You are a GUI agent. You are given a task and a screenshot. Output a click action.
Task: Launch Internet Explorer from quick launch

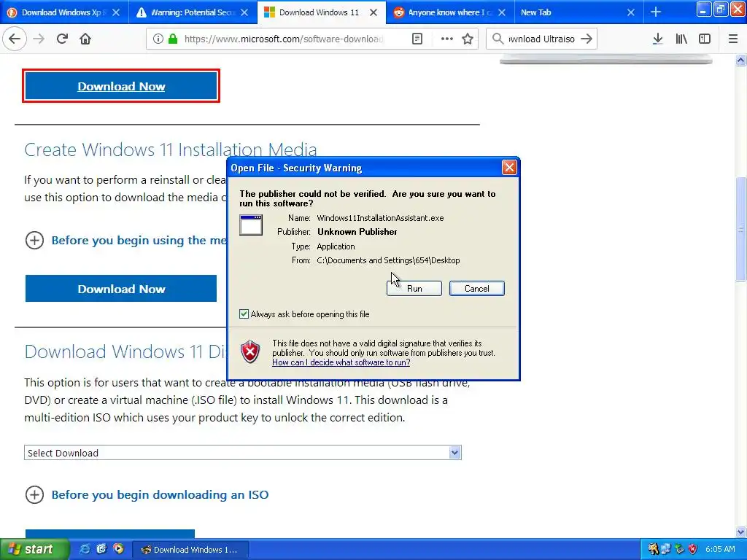85,549
